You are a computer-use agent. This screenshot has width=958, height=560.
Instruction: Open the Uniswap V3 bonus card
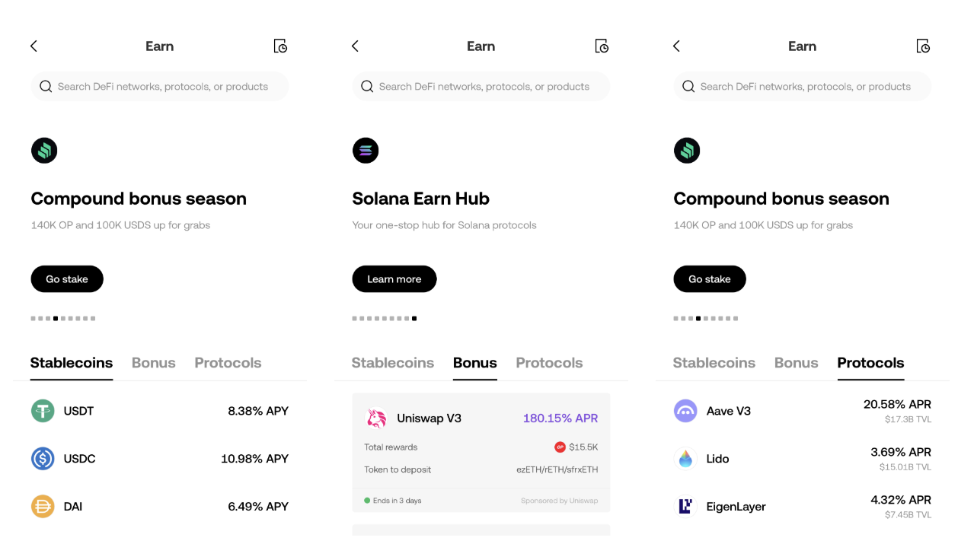481,453
